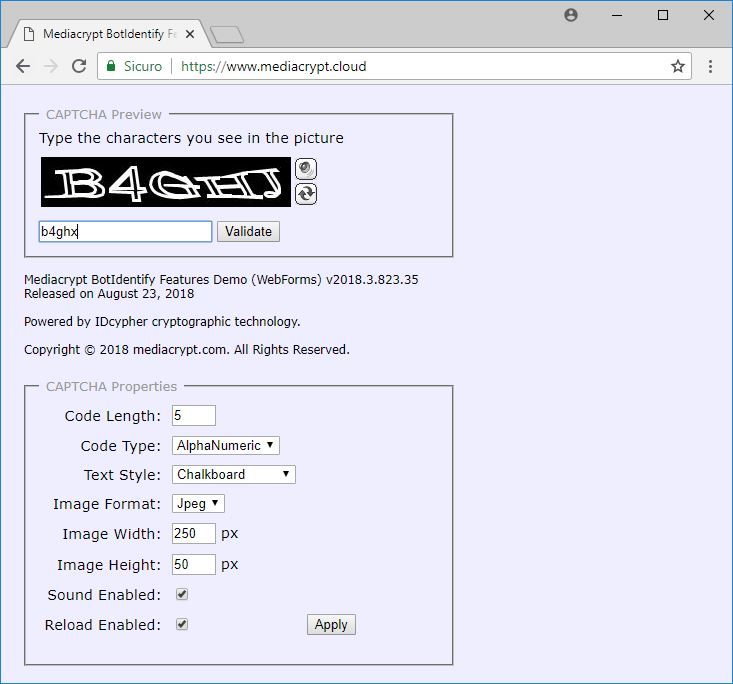Click the 'Sicuro' secure label
The image size is (733, 684).
(143, 66)
